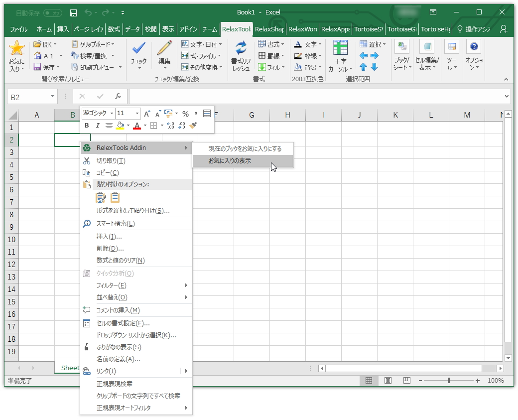
Task: Click the blue up arrow selection icon
Action: (364, 67)
